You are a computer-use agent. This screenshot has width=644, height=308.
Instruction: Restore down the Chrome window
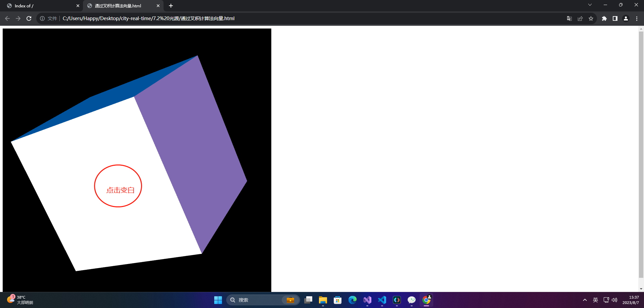tap(621, 5)
